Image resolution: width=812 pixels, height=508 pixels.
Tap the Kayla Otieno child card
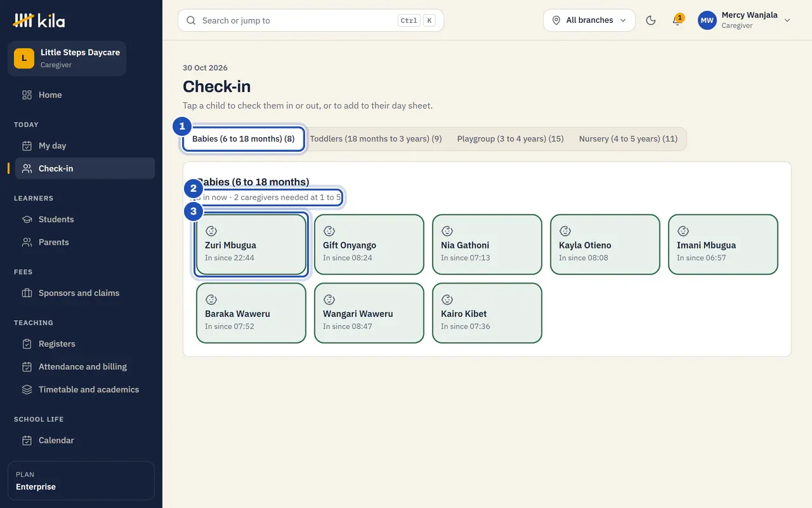tap(605, 244)
